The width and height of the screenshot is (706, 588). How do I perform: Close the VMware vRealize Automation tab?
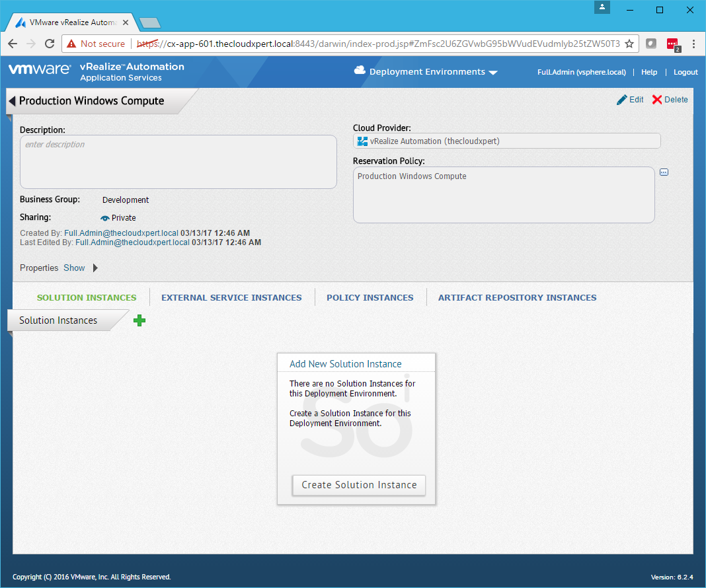click(126, 22)
